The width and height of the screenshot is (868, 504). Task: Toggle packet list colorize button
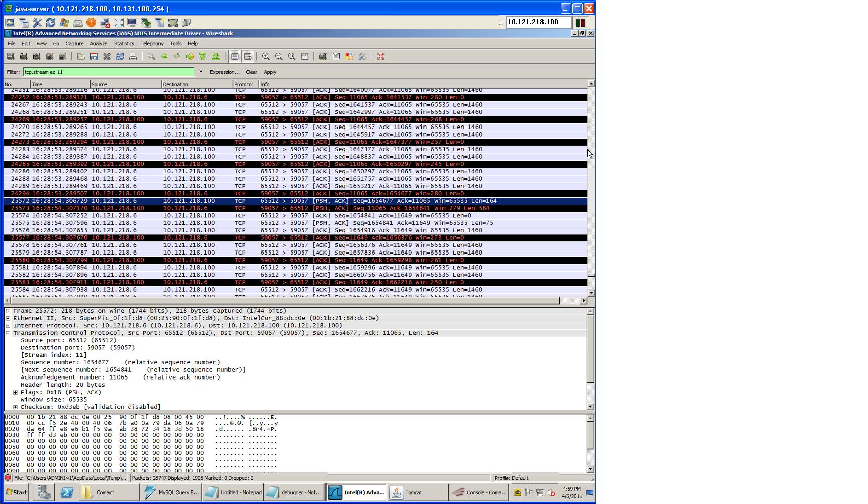pos(235,57)
